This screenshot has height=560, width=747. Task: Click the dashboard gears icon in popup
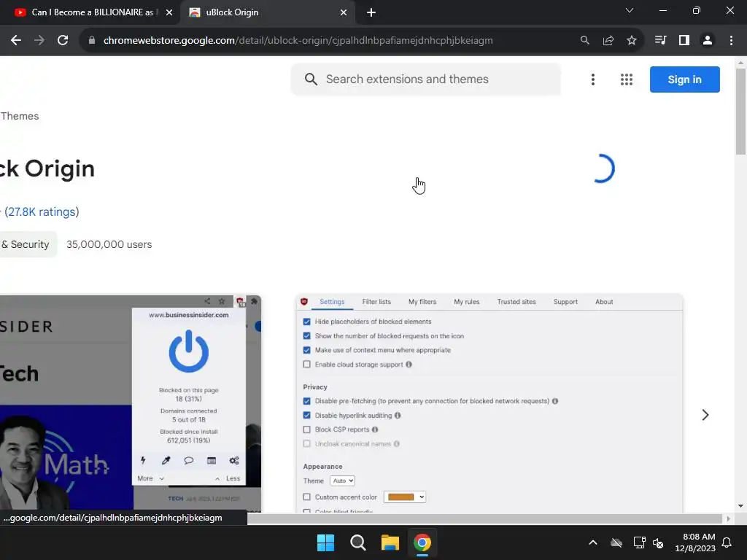click(234, 460)
